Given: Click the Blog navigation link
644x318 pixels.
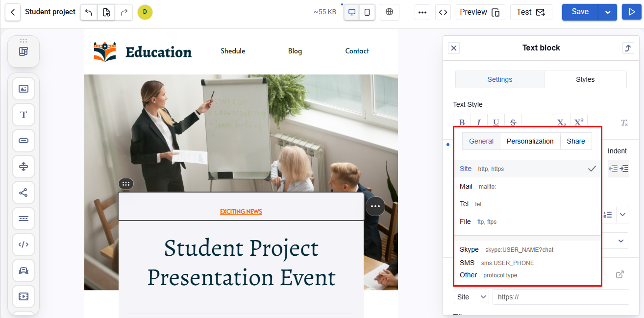Looking at the screenshot, I should coord(295,51).
